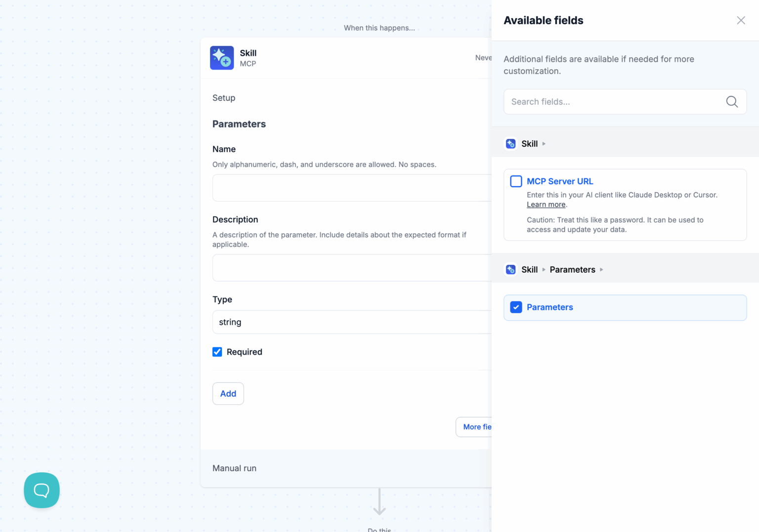The image size is (759, 532).
Task: Click the parameter Name text field
Action: click(x=352, y=188)
